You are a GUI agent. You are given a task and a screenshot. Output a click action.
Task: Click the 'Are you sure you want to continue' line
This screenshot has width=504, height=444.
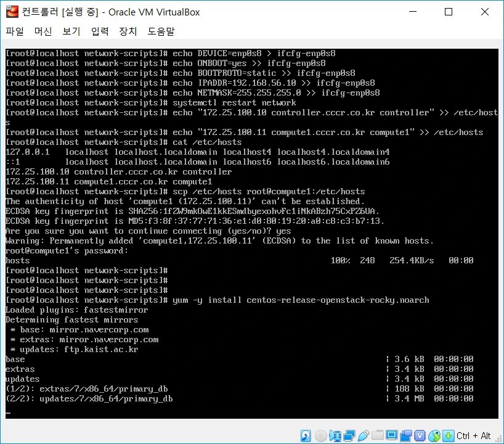coord(148,231)
